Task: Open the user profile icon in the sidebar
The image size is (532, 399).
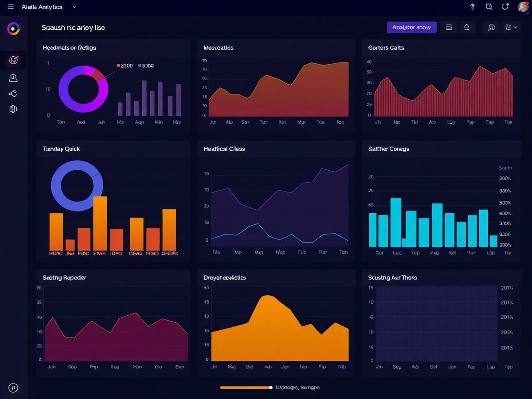Action: [13, 78]
